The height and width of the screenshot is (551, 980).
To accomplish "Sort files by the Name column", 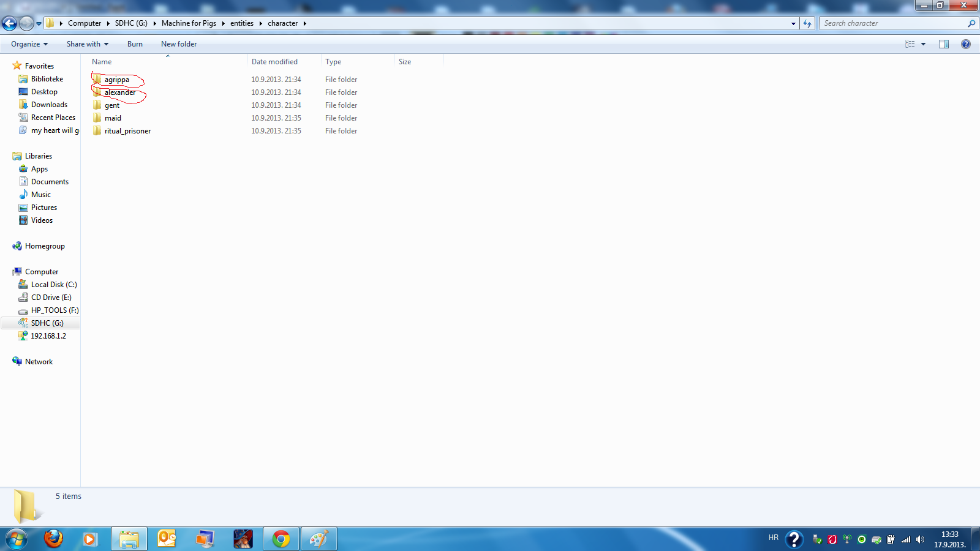I will (167, 62).
